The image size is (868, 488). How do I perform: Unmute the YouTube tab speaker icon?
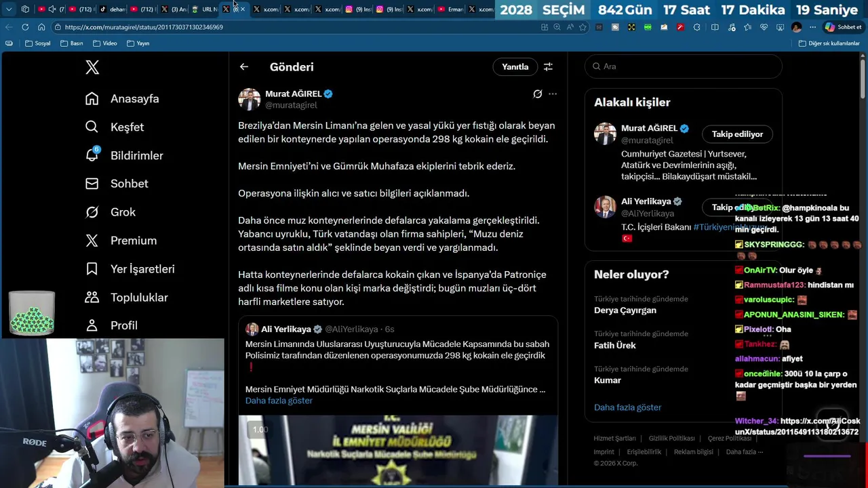click(x=52, y=9)
